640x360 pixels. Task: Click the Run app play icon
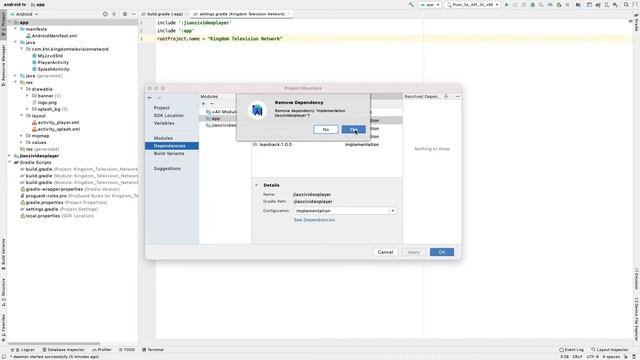(507, 5)
